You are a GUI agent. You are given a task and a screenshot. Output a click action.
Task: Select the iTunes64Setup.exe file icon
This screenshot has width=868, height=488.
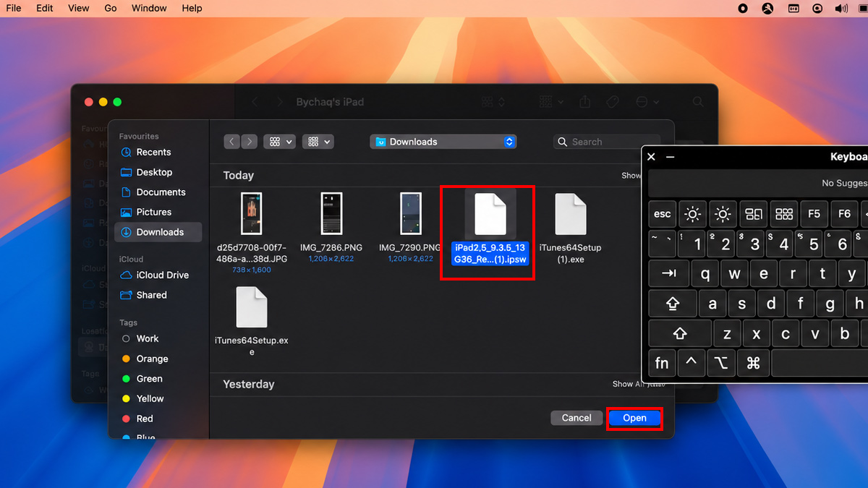click(x=252, y=307)
